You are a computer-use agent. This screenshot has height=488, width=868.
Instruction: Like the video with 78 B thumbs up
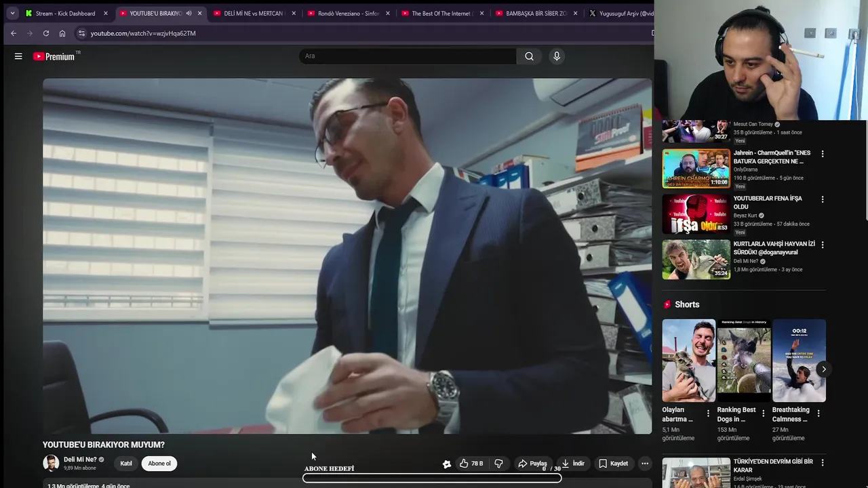tap(471, 464)
